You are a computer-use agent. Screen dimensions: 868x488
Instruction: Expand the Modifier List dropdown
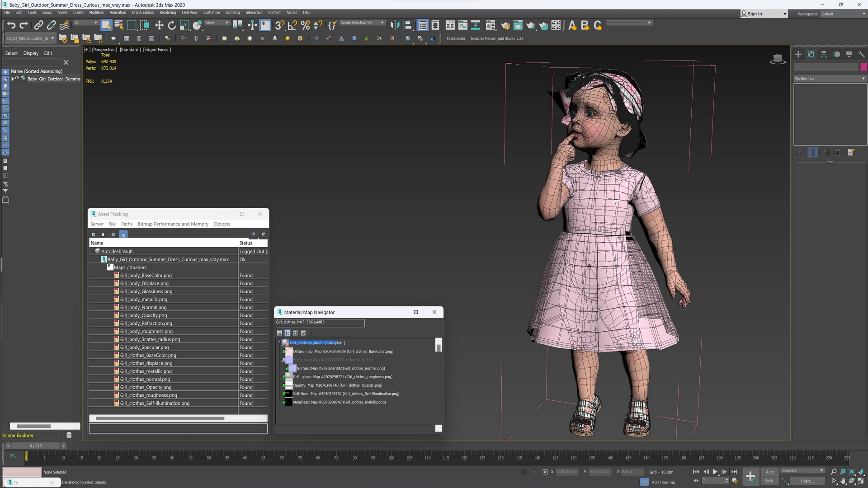click(830, 79)
